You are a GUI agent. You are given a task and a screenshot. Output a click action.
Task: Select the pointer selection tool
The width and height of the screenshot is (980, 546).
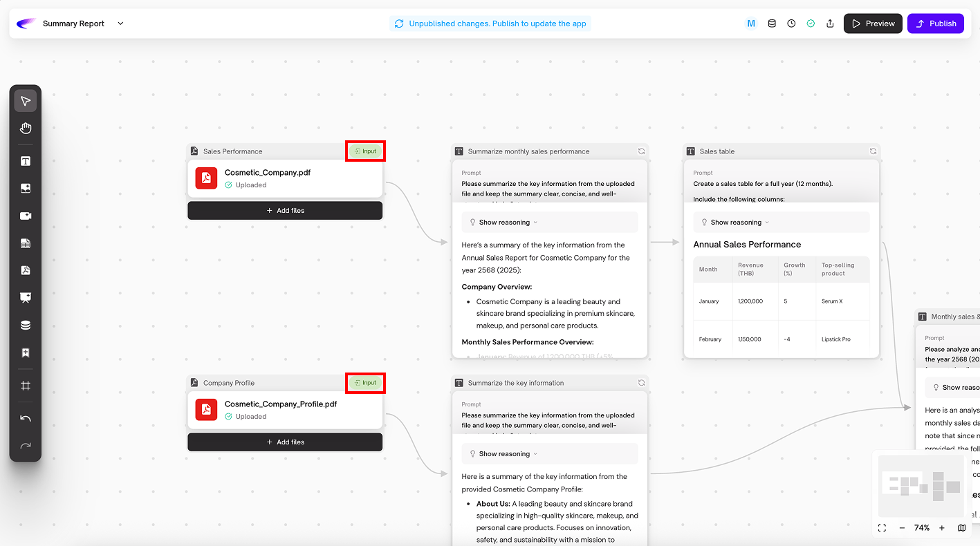click(x=26, y=102)
